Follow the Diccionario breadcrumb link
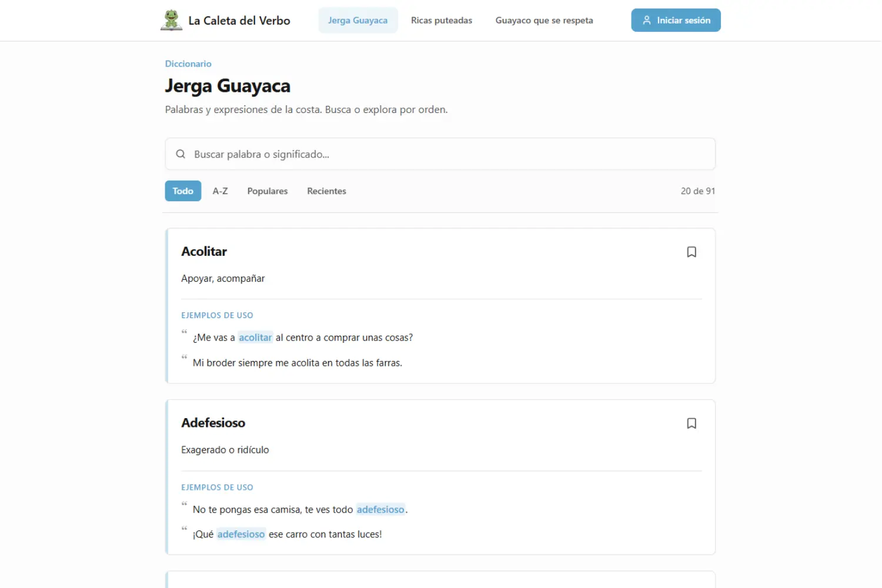 click(x=188, y=64)
